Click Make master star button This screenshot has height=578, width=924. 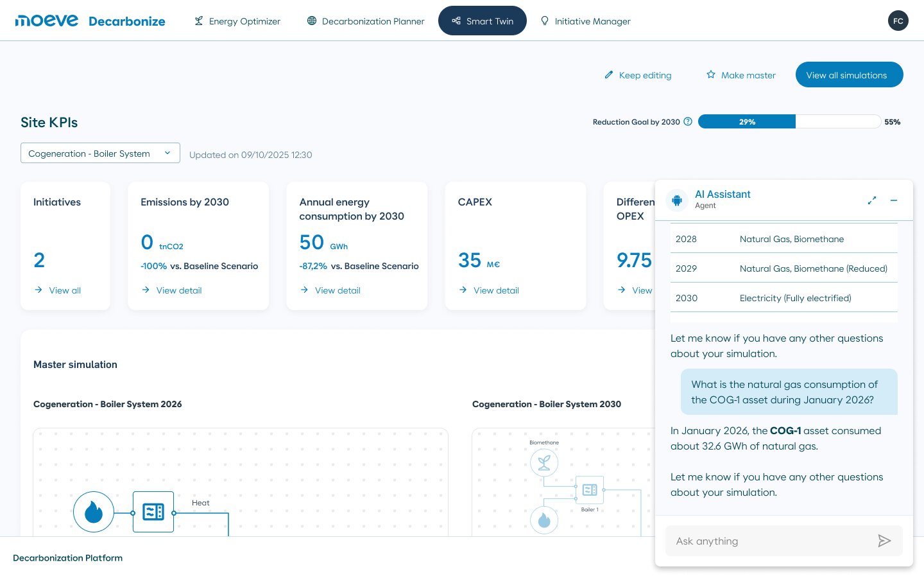pyautogui.click(x=741, y=75)
